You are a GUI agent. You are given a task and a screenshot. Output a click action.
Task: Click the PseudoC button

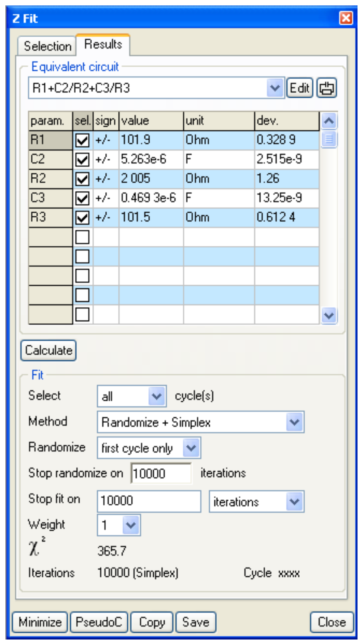(x=99, y=622)
